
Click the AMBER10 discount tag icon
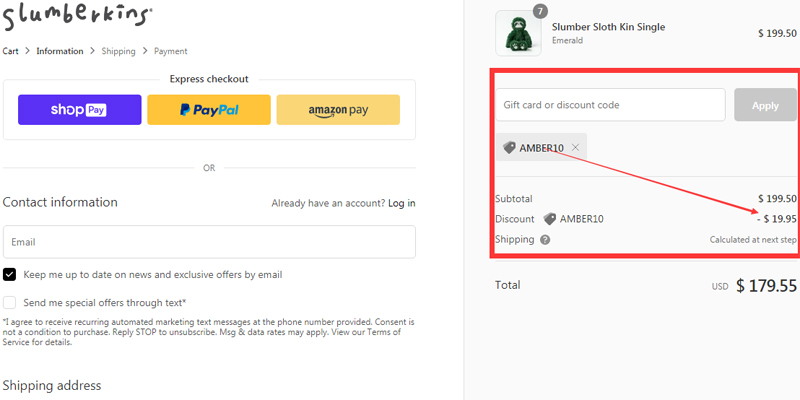(509, 148)
